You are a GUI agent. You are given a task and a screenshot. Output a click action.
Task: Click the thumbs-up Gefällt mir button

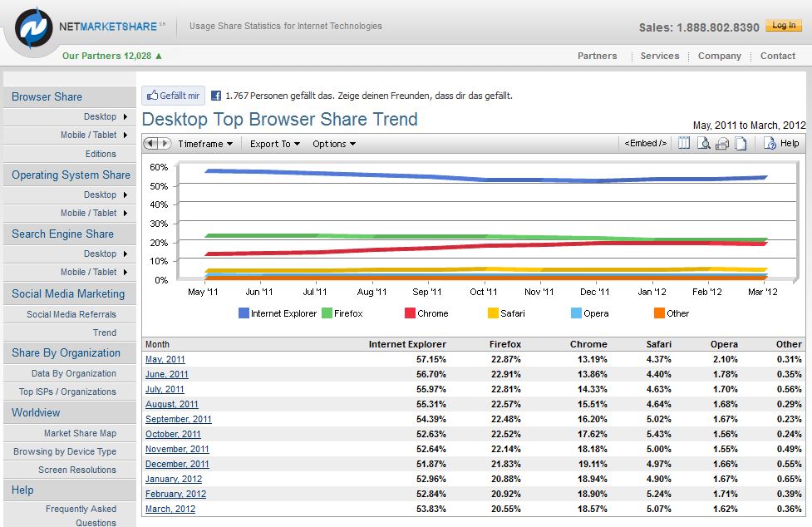tap(174, 96)
